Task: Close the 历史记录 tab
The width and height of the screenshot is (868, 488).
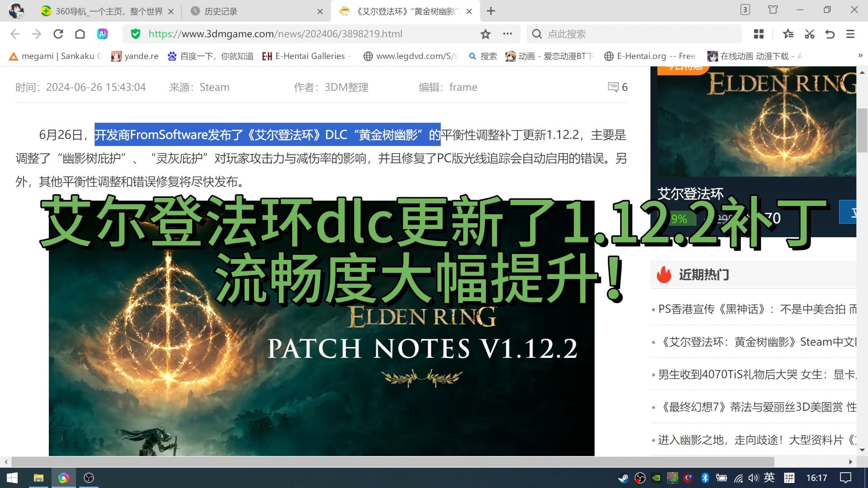Action: (320, 12)
